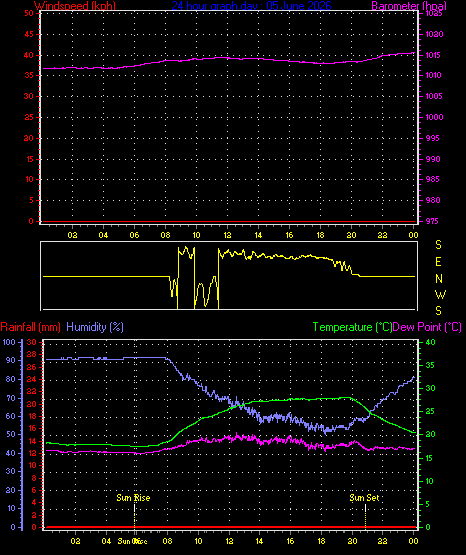Image resolution: width=466 pixels, height=555 pixels.
Task: Click the 15 mark on windspeed axis
Action: point(29,159)
